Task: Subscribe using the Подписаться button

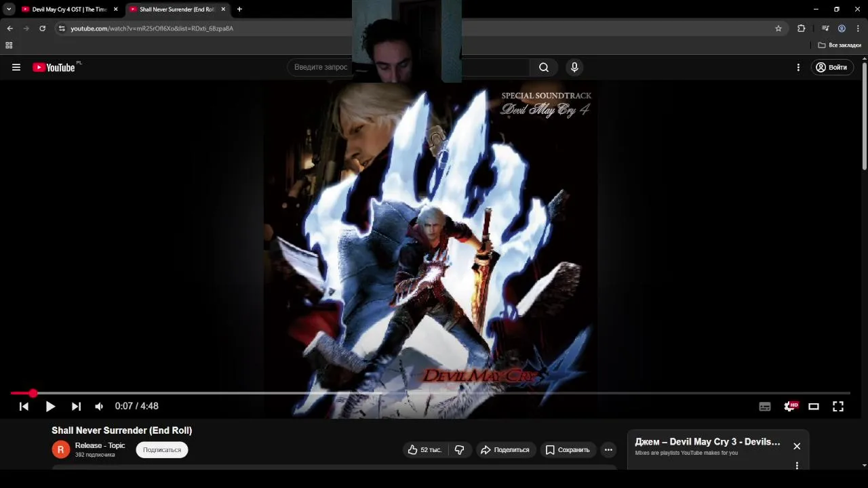Action: click(x=162, y=449)
